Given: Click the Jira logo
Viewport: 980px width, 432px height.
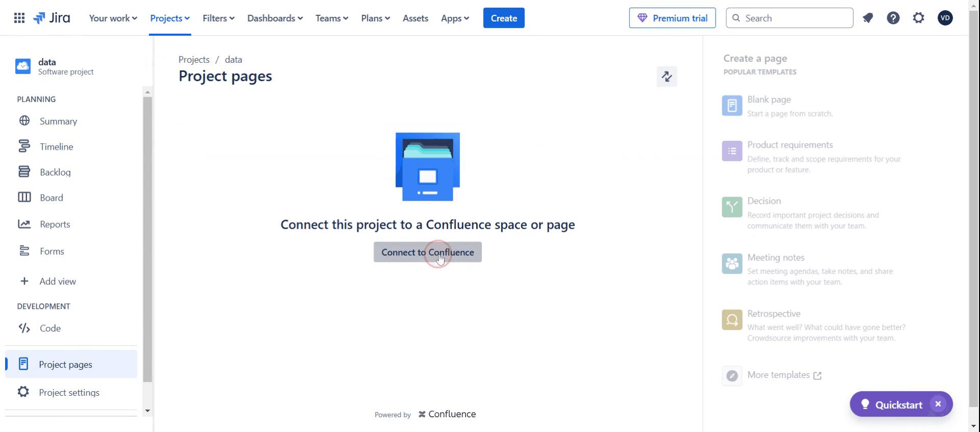Looking at the screenshot, I should coord(52,18).
